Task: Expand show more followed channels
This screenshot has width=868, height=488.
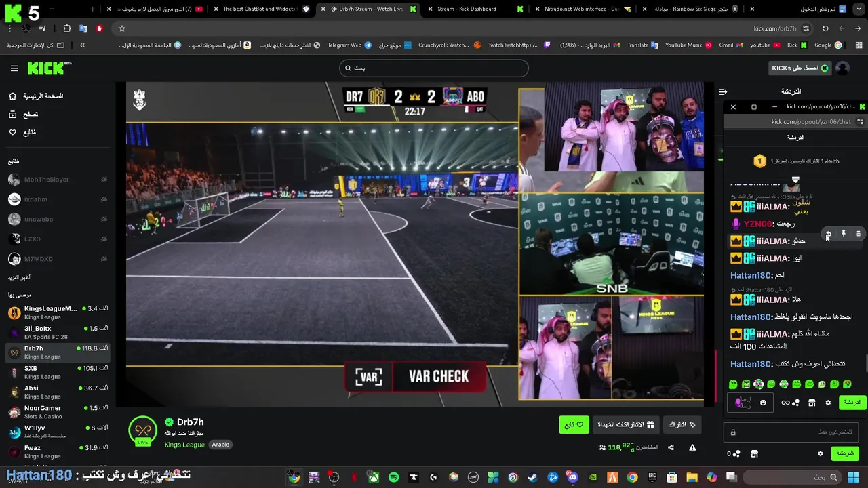Action: click(x=19, y=278)
